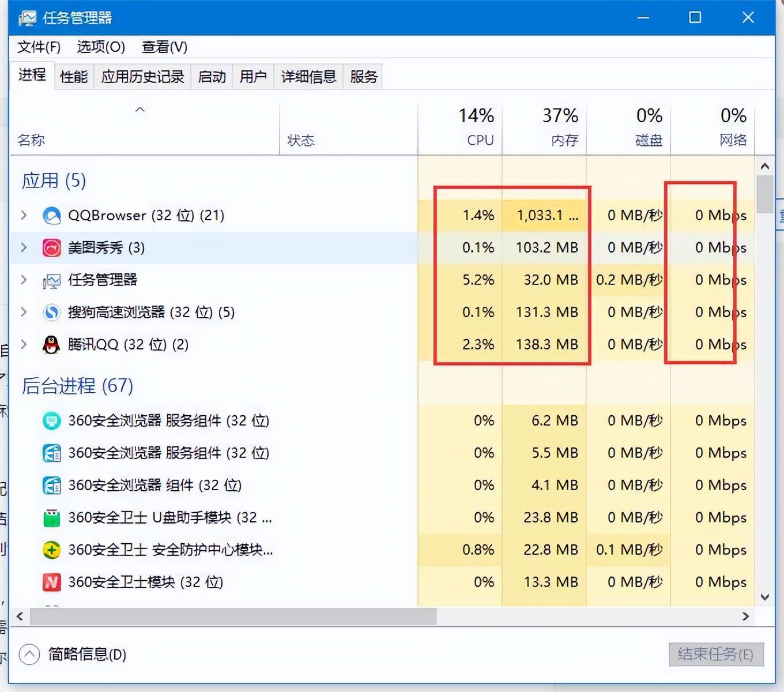Viewport: 784px width, 692px height.
Task: Click the 结束任务(E) button
Action: tap(716, 655)
